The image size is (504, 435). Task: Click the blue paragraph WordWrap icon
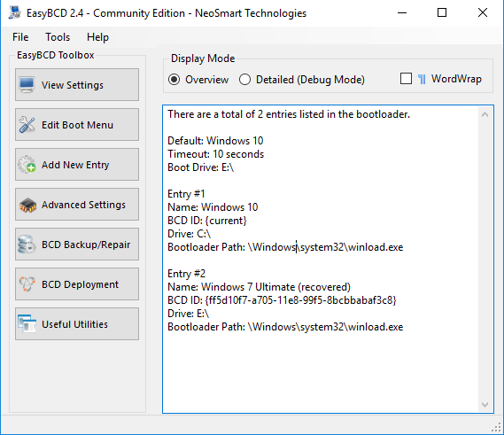[x=422, y=79]
